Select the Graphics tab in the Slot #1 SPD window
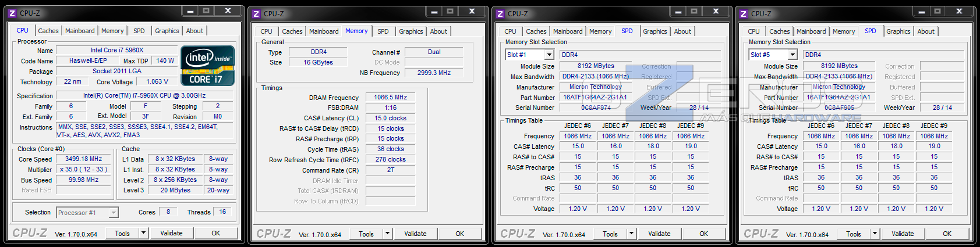Screen dimensions: 980x247 click(655, 32)
